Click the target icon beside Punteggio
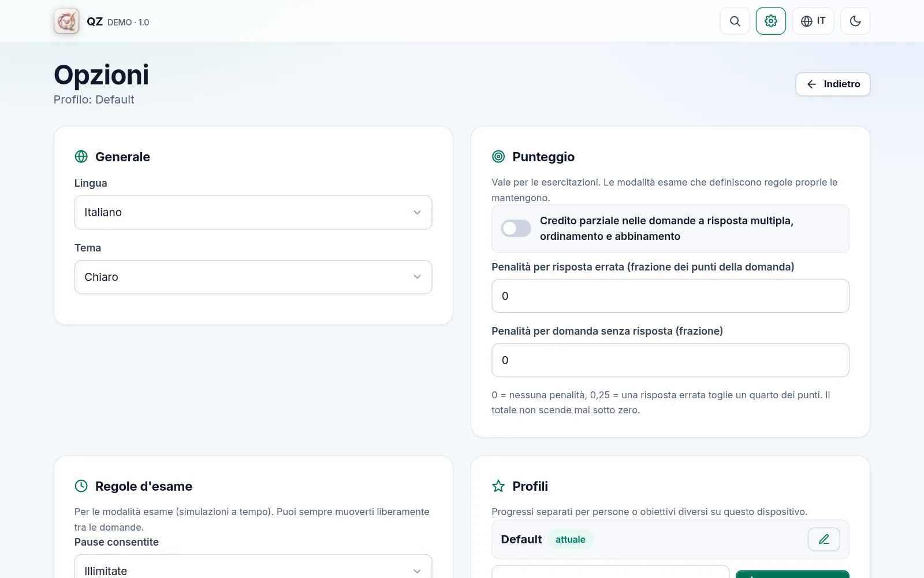This screenshot has height=578, width=924. 498,157
